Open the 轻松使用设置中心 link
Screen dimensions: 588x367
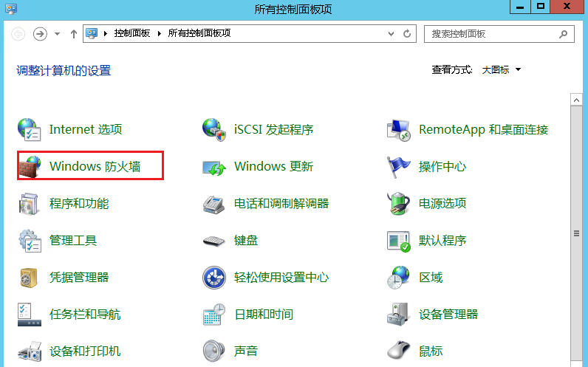[x=281, y=278]
